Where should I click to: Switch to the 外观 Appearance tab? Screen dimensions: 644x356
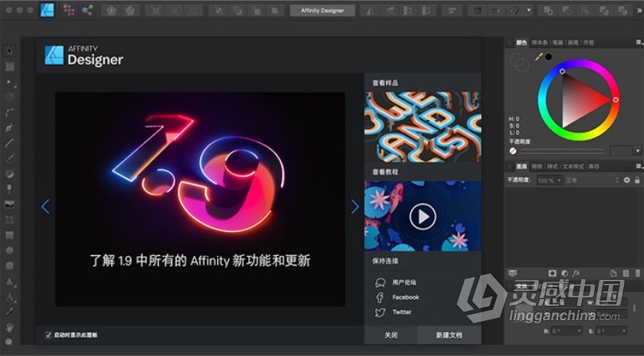pyautogui.click(x=588, y=43)
